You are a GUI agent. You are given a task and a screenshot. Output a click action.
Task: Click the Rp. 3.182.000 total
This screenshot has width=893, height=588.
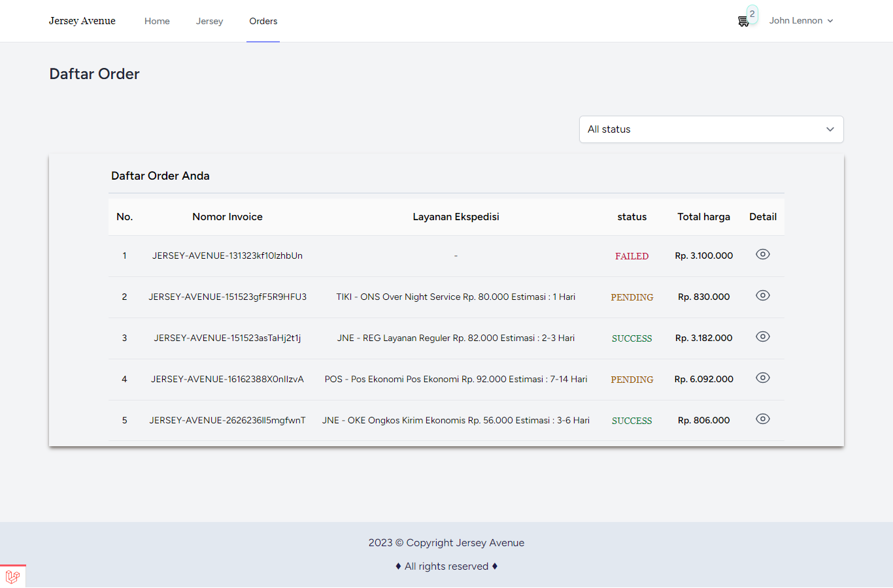(704, 338)
